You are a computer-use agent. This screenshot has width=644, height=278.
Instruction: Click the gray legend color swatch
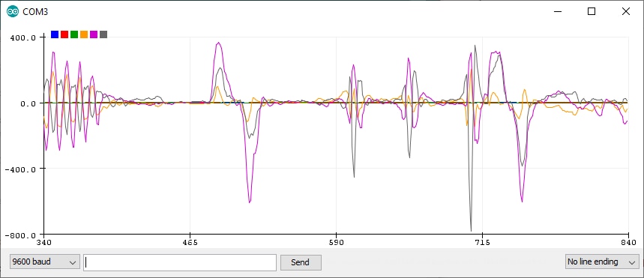(103, 34)
